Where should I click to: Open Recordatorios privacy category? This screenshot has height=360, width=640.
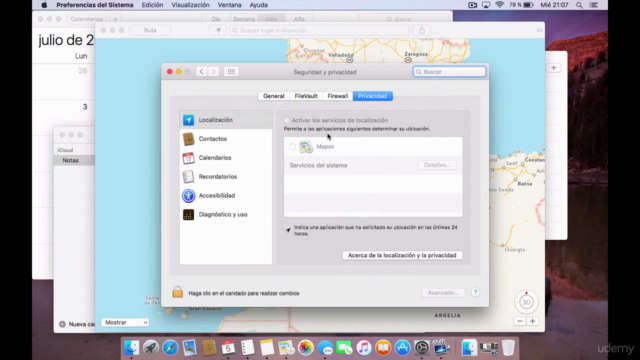point(226,177)
